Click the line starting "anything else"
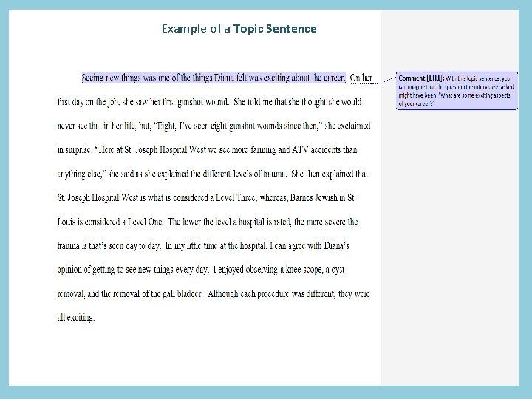This screenshot has height=399, width=532. pyautogui.click(x=212, y=174)
